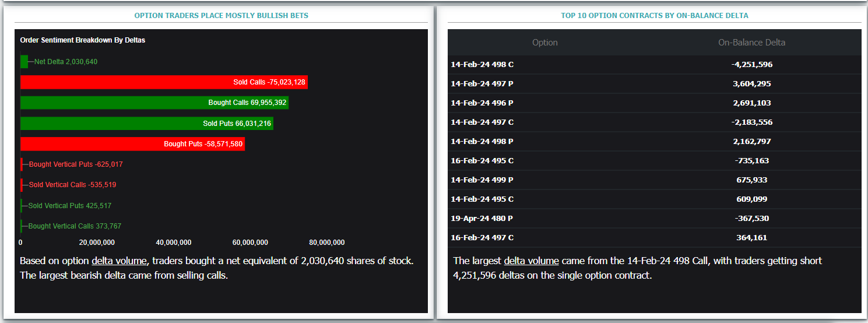Screen dimensions: 868x323
Task: Select the 14-Feb-24 497 C row
Action: 655,122
